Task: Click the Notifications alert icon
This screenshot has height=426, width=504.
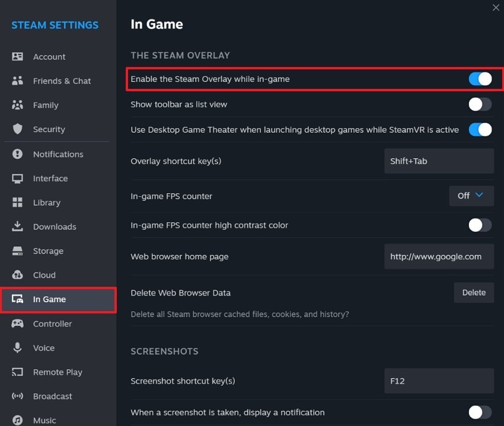Action: tap(17, 154)
